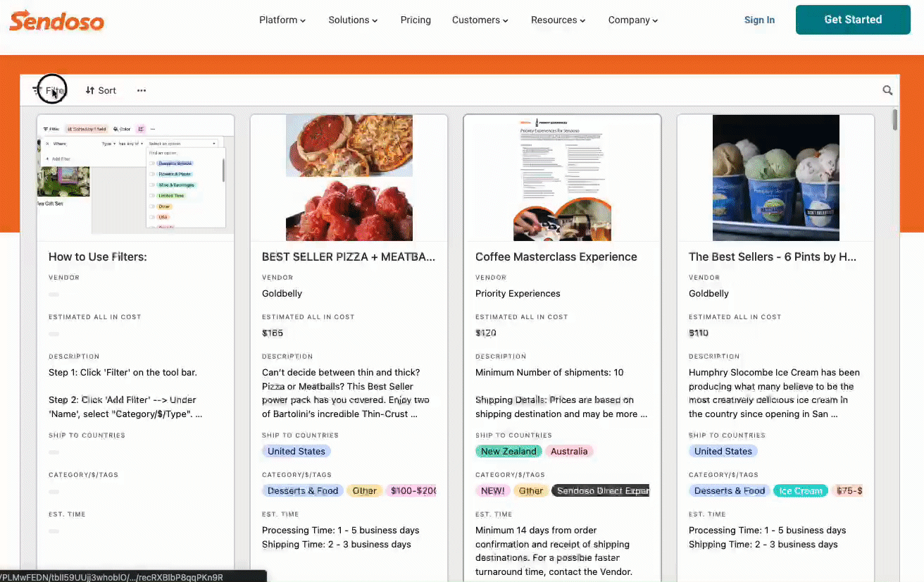Open the pizza and meatballs image

coord(349,178)
